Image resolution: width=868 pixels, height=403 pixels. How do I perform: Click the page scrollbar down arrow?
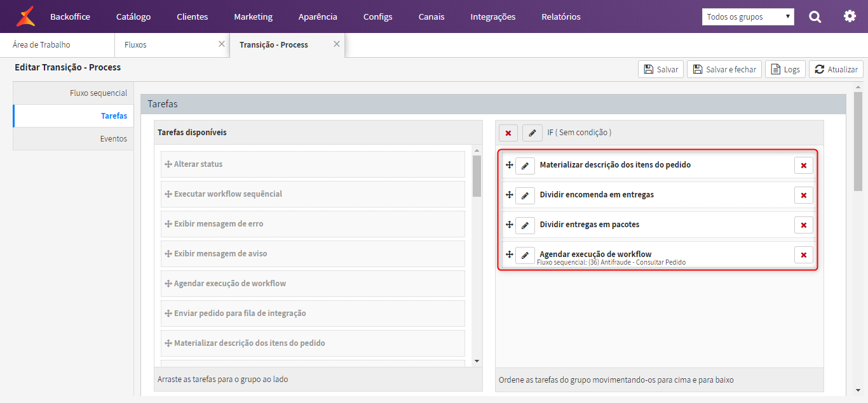coord(858,390)
